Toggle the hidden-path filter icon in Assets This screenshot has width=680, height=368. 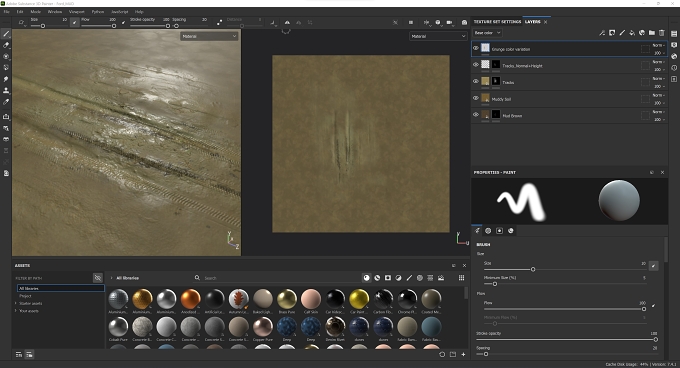point(98,278)
